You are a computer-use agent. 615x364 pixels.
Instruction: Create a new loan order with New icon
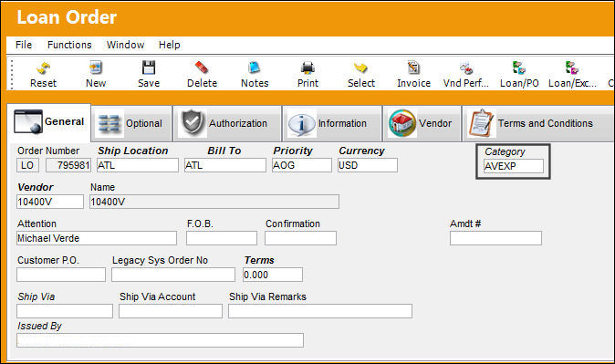tap(96, 68)
